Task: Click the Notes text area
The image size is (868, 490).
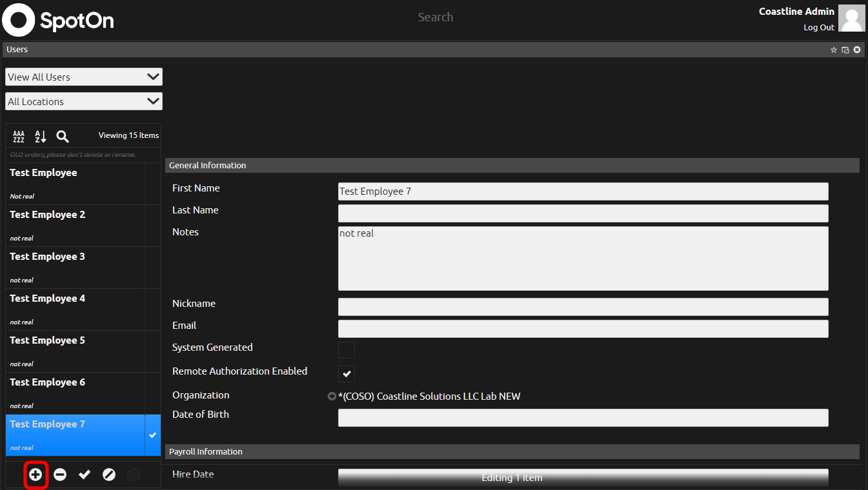Action: pos(583,259)
